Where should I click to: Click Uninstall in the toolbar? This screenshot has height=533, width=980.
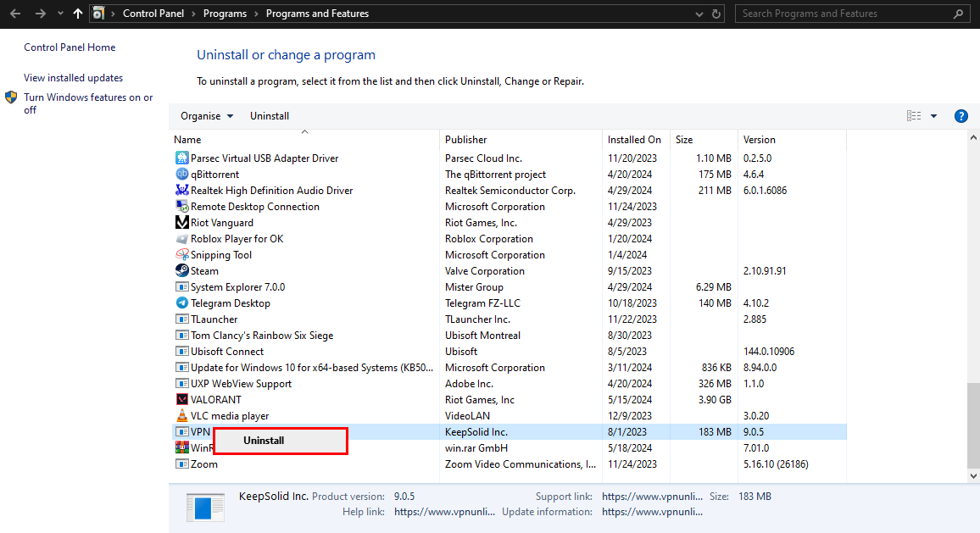coord(270,116)
